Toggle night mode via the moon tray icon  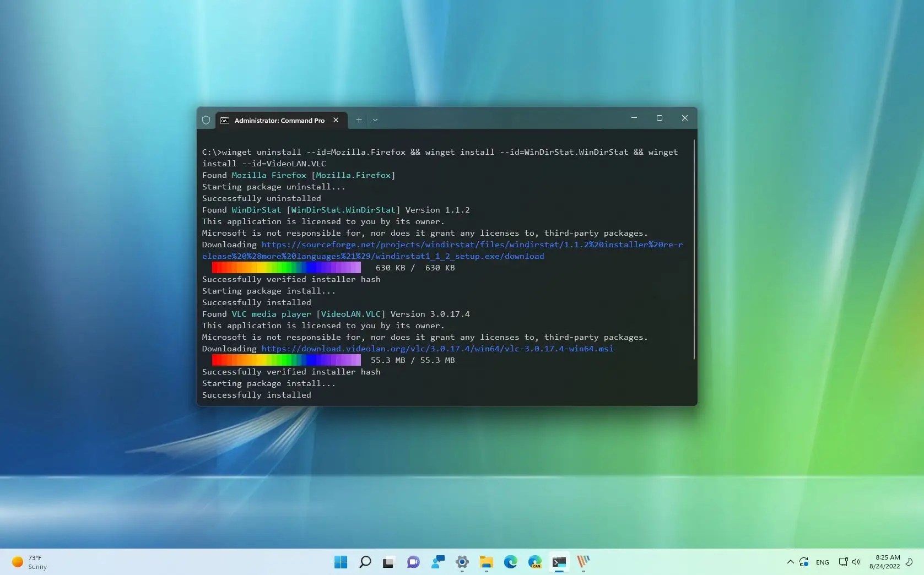coord(910,562)
